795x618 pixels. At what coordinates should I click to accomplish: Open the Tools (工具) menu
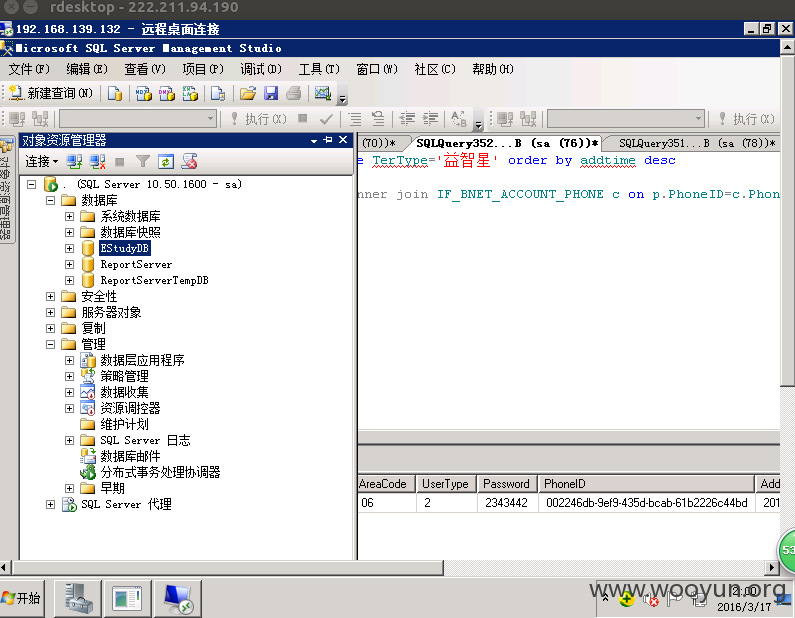click(319, 69)
